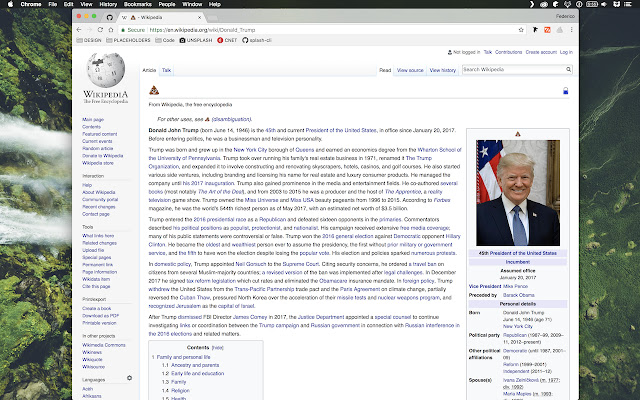Open the Languages settings gear icon
This screenshot has width=640, height=400.
coord(129,378)
